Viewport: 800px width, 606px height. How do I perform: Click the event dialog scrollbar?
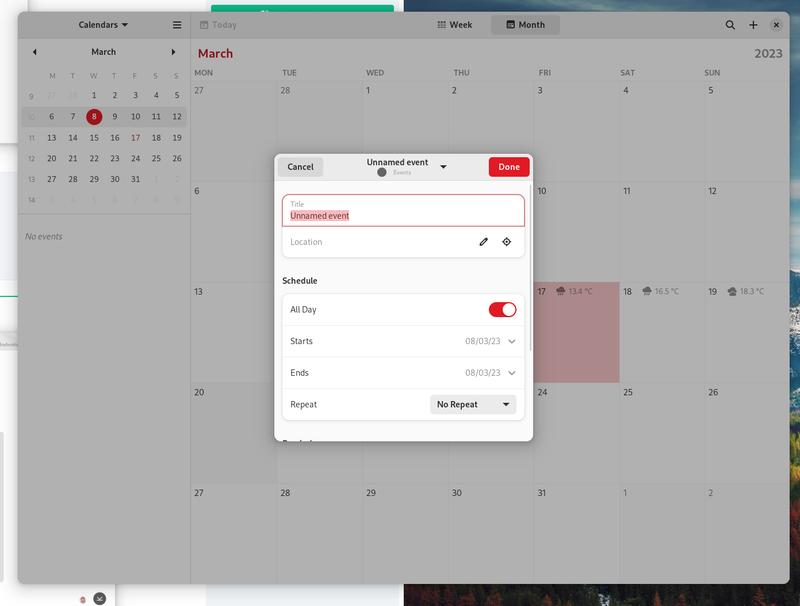[531, 268]
